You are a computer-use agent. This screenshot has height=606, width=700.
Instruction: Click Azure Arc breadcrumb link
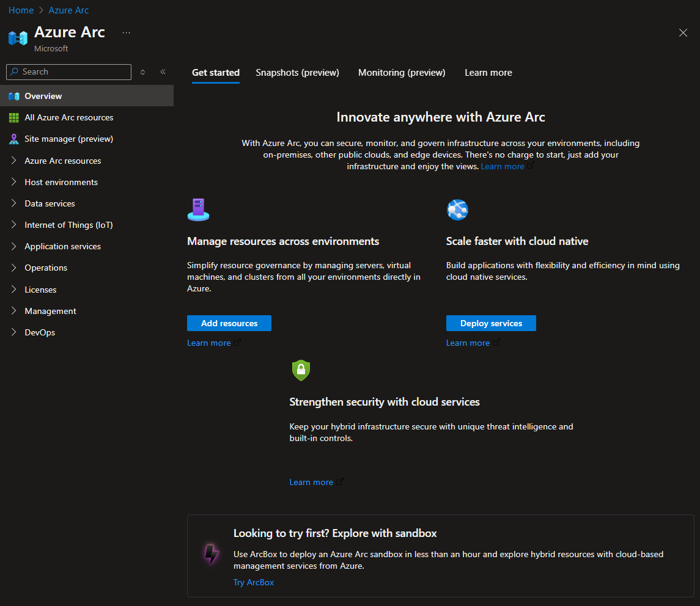pos(68,10)
